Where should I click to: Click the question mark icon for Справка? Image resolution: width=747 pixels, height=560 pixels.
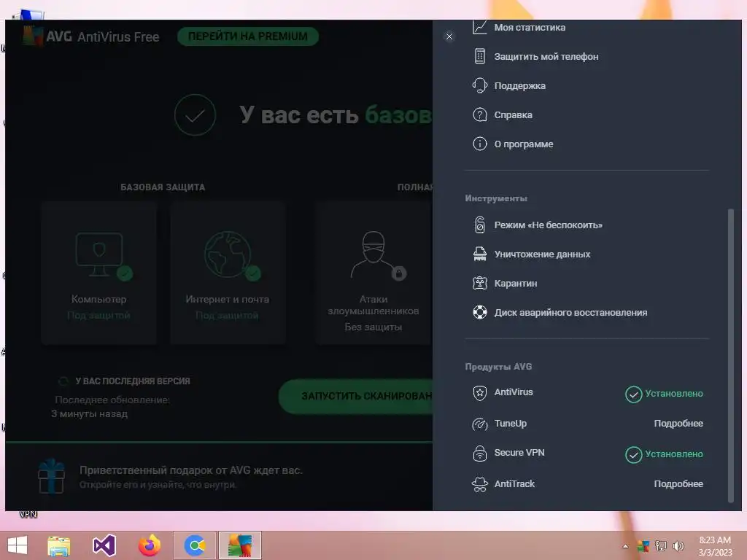click(x=480, y=114)
